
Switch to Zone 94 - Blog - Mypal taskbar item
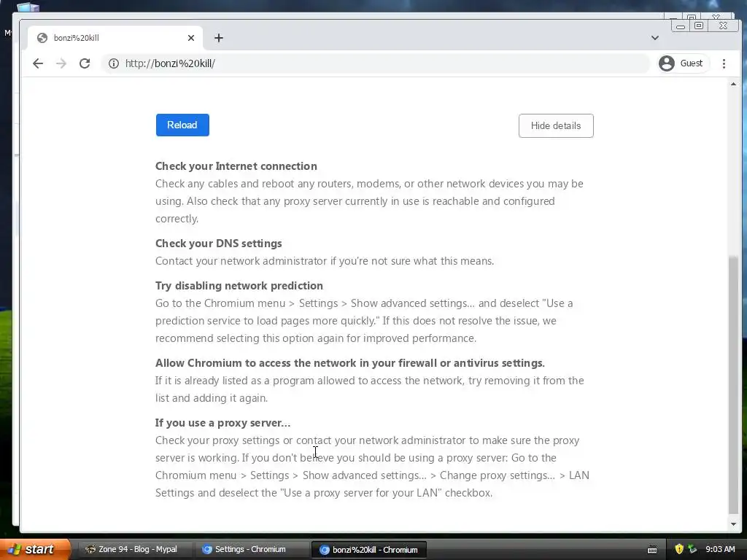(136, 550)
